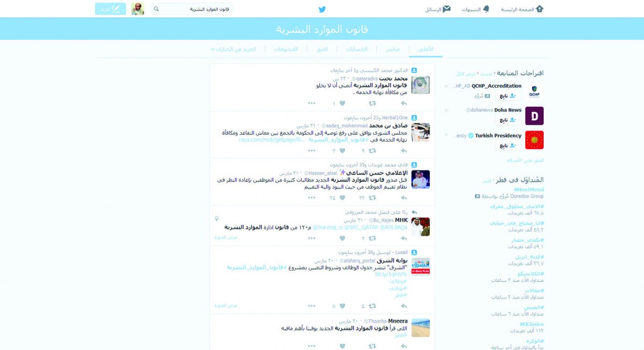Open the raya.com link in صادق's tweet
The width and height of the screenshot is (644, 350).
pyautogui.click(x=272, y=140)
